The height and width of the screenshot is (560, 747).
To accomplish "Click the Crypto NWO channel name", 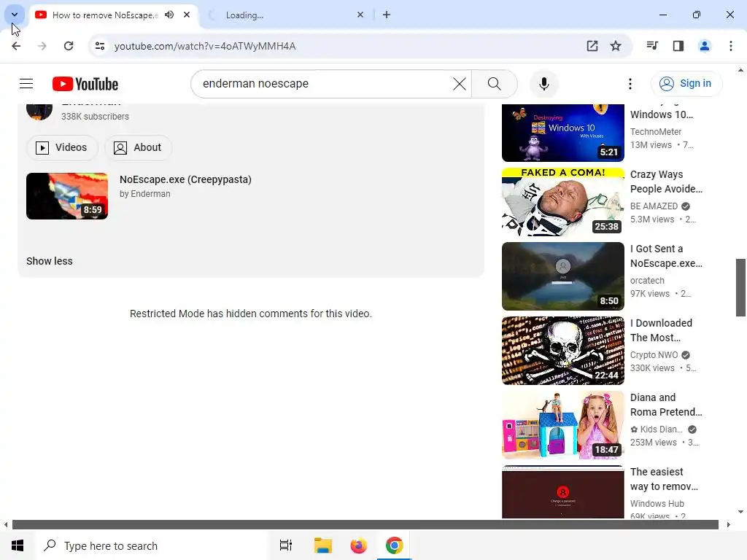I will (x=654, y=355).
